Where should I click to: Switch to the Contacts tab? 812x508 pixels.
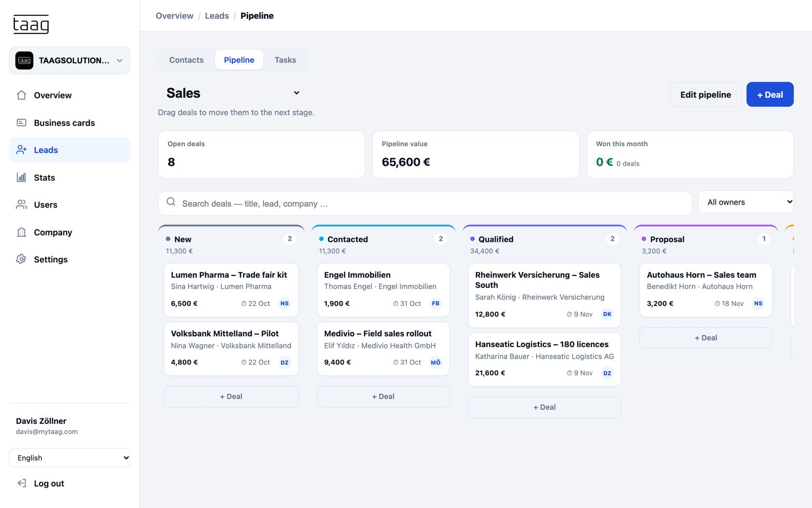(x=186, y=60)
